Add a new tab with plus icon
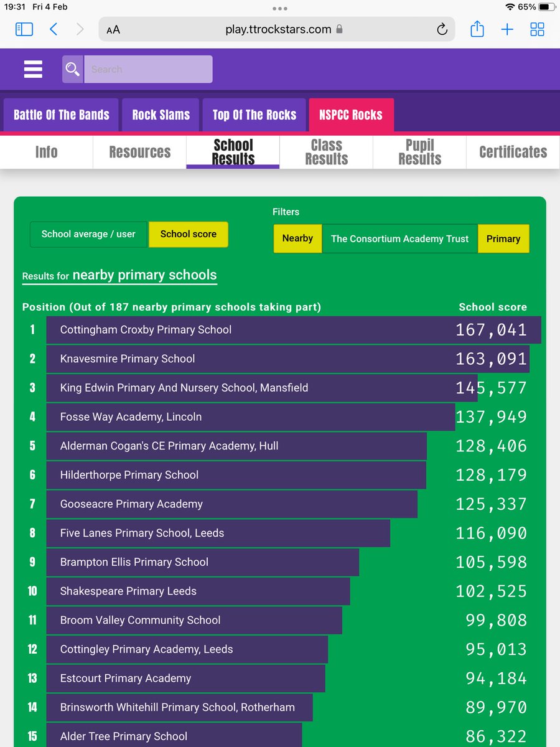 (507, 29)
